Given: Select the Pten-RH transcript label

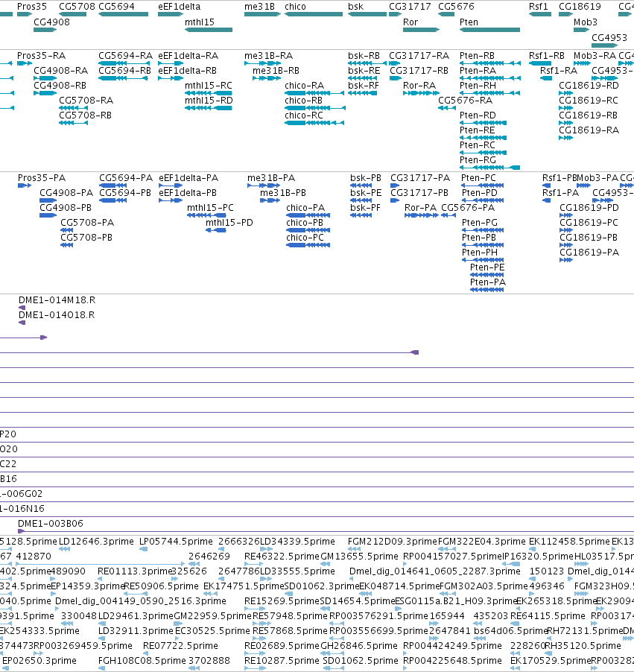Looking at the screenshot, I should (478, 85).
